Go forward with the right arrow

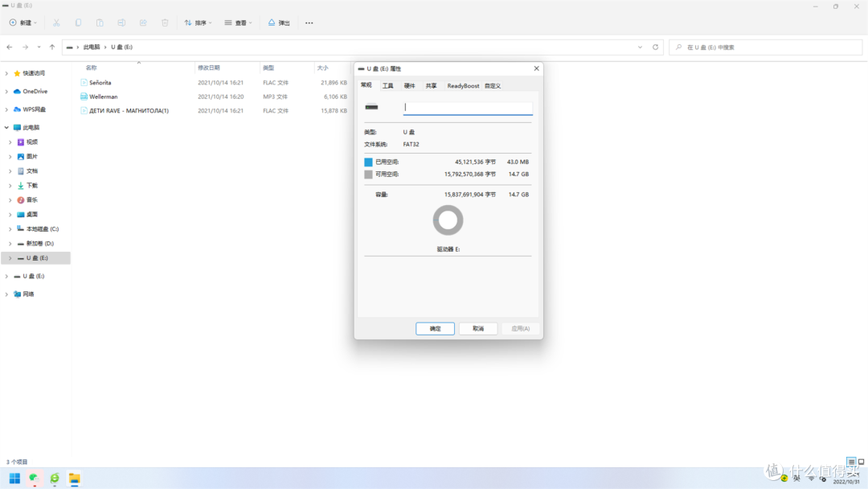pos(25,47)
